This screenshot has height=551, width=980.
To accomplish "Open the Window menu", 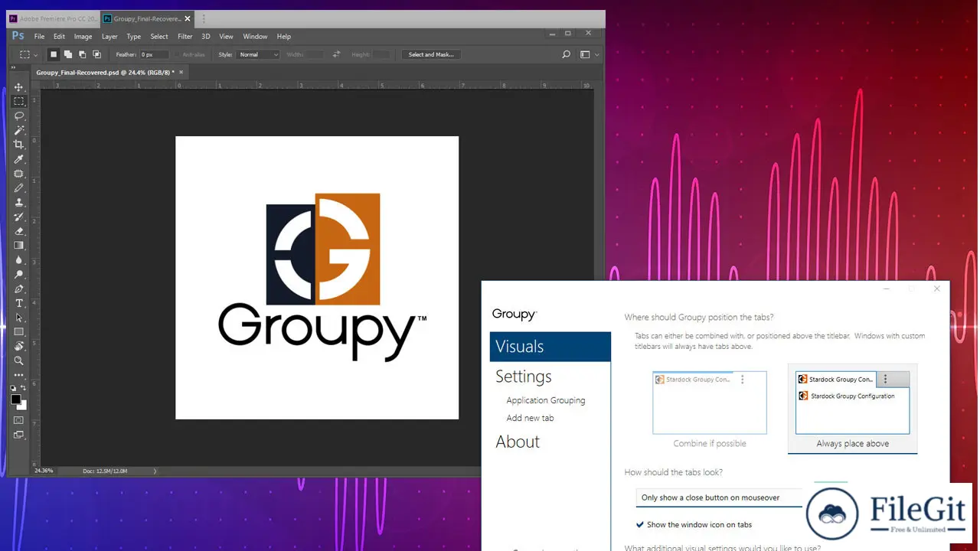I will (255, 36).
